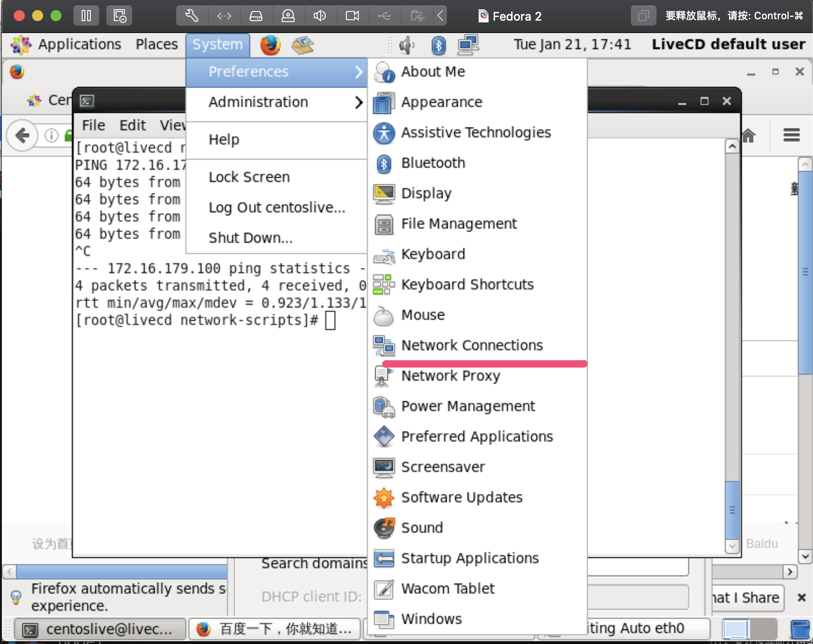This screenshot has width=813, height=644.
Task: Click the panel text editor launcher icon
Action: click(x=302, y=45)
